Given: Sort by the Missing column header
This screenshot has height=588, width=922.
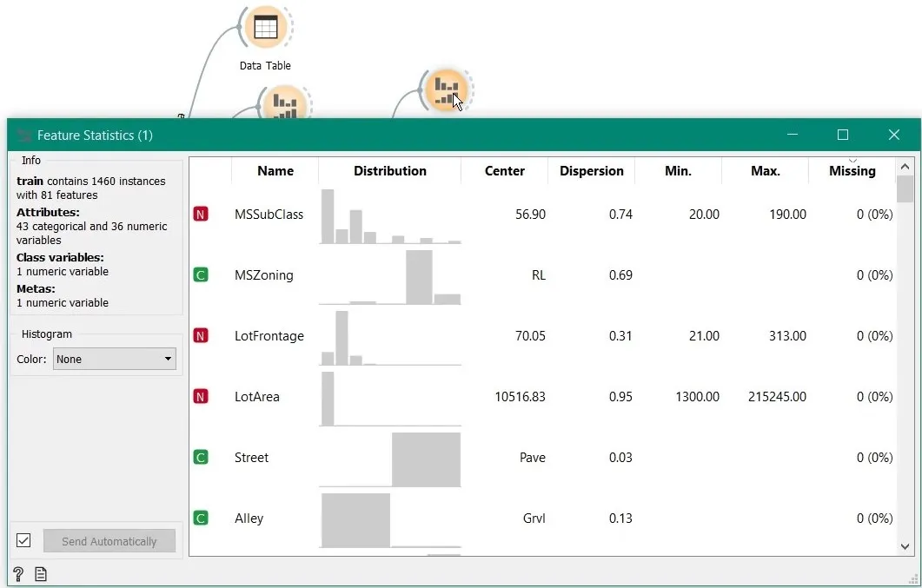Looking at the screenshot, I should [852, 171].
